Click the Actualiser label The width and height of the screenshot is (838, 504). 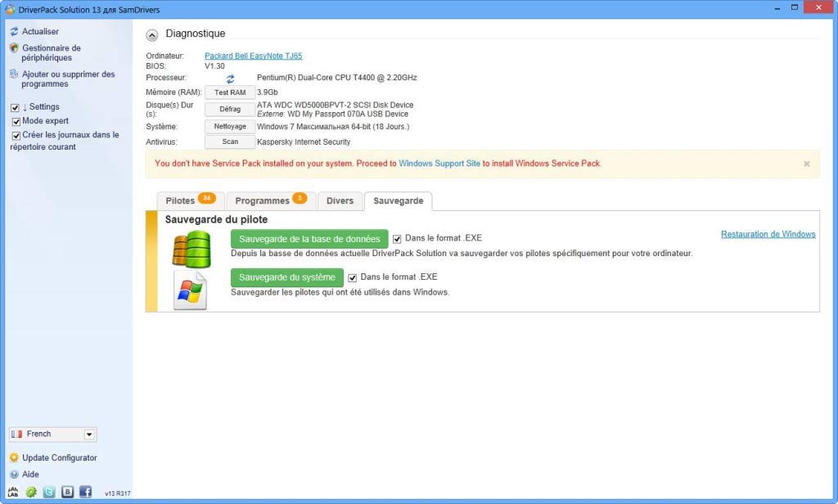click(41, 32)
